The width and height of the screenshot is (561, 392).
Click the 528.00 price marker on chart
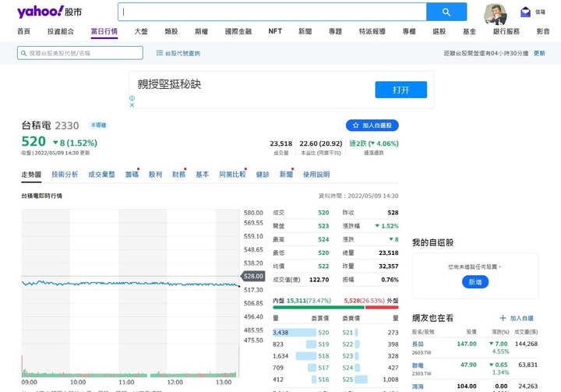pos(252,276)
